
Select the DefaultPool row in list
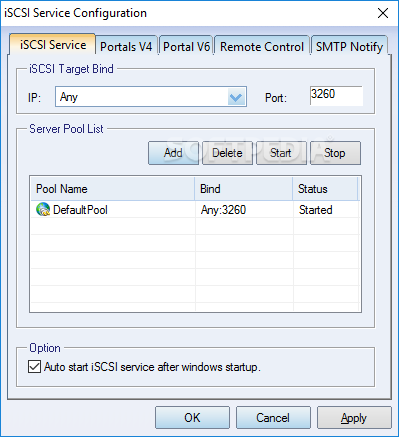[x=195, y=210]
